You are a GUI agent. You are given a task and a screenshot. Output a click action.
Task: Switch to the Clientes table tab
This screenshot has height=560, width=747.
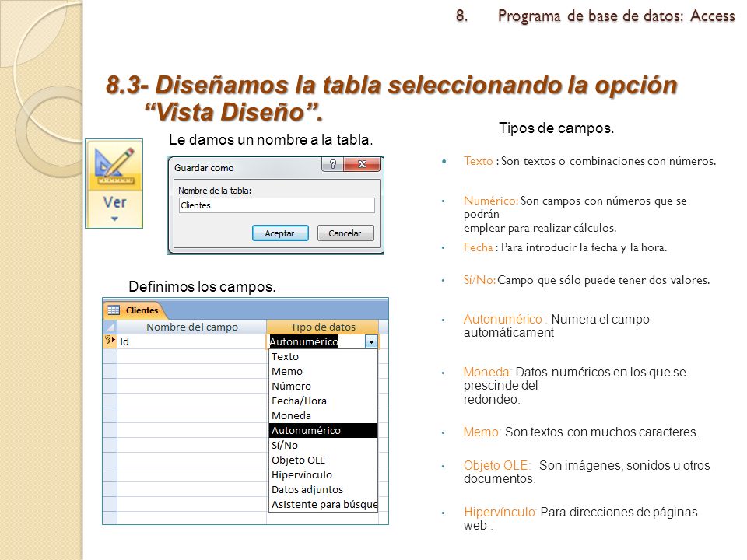tap(135, 310)
